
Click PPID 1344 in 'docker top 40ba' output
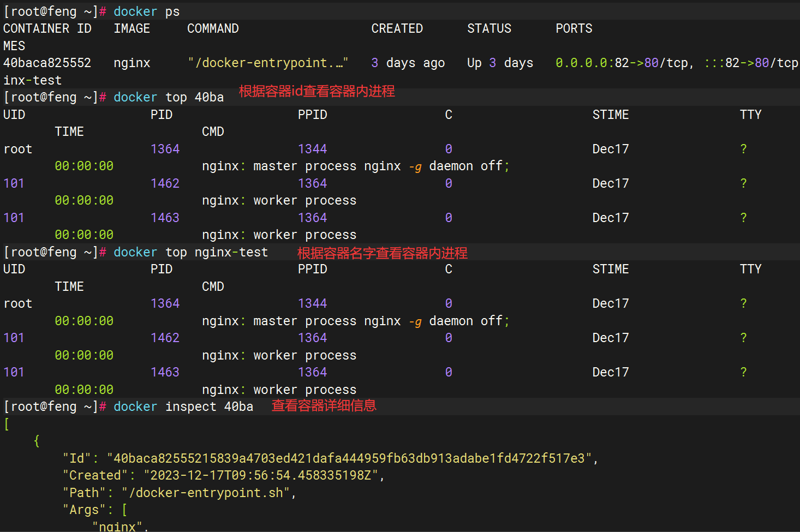[313, 149]
